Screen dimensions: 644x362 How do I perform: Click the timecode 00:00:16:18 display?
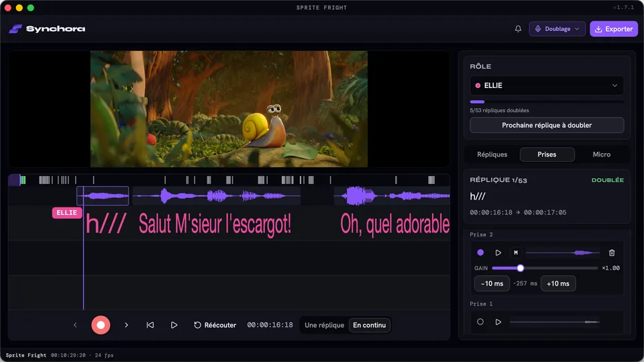click(270, 325)
